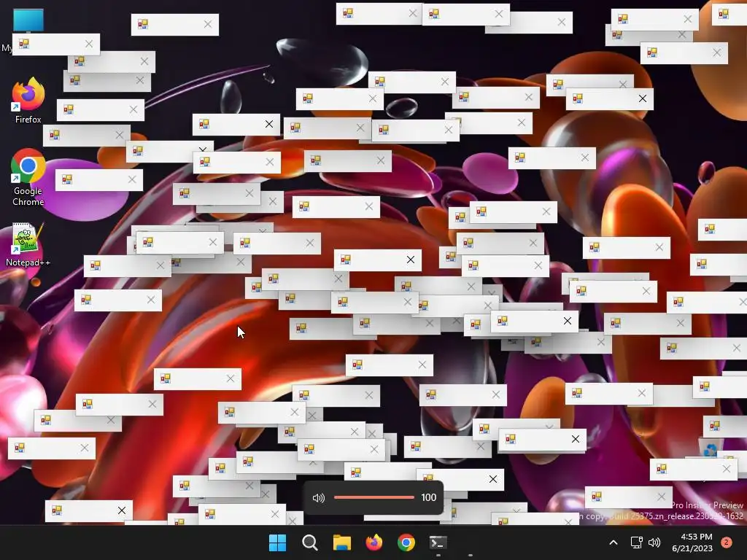
Task: Close the blank window covering the My PC label
Action: pos(88,44)
